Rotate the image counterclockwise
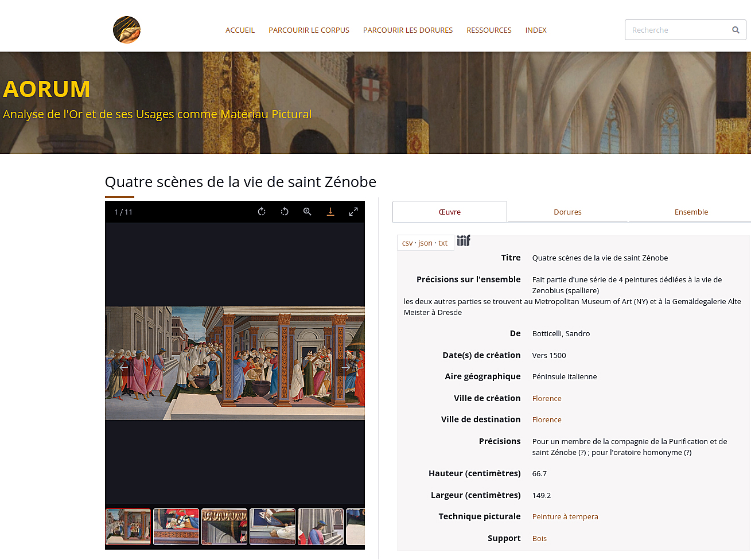The width and height of the screenshot is (751, 560). pyautogui.click(x=285, y=212)
